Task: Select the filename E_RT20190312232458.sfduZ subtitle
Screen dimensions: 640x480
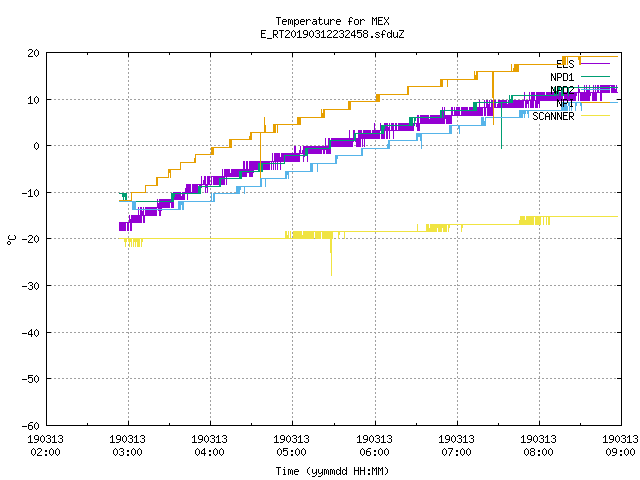Action: (332, 34)
